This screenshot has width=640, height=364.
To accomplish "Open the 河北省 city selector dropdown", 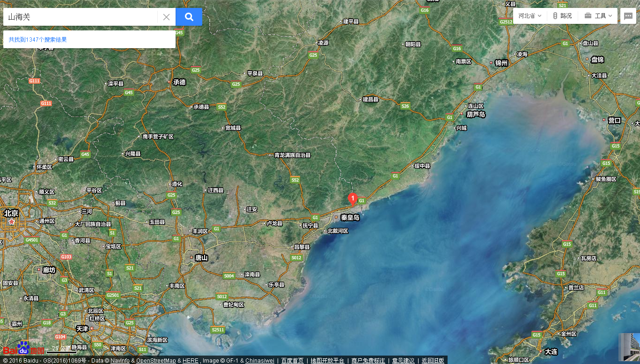I will tap(530, 16).
